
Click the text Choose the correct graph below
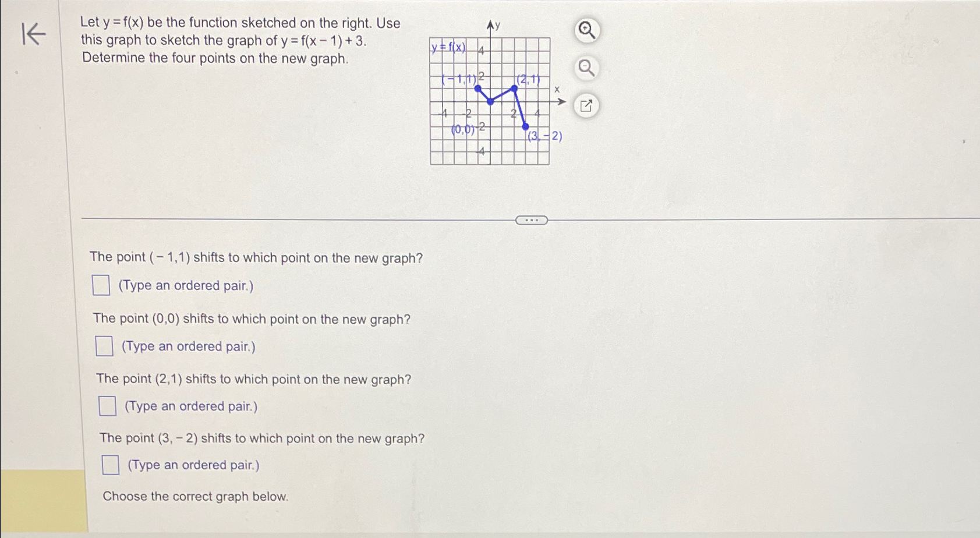pos(195,496)
